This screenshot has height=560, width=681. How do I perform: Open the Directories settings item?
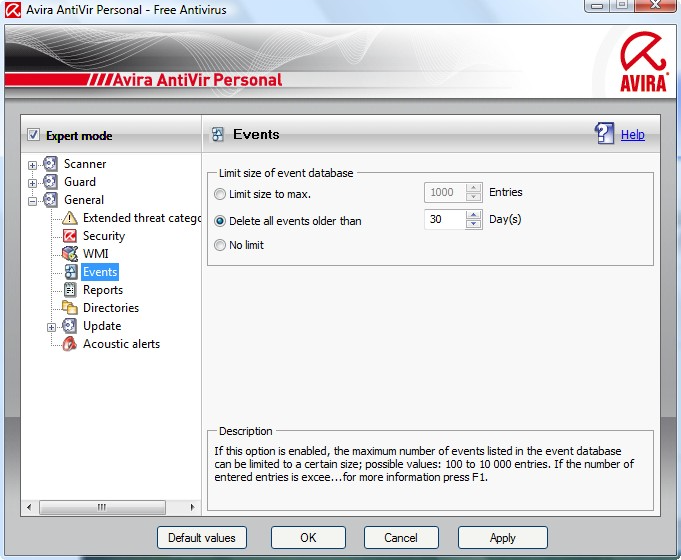[x=111, y=308]
